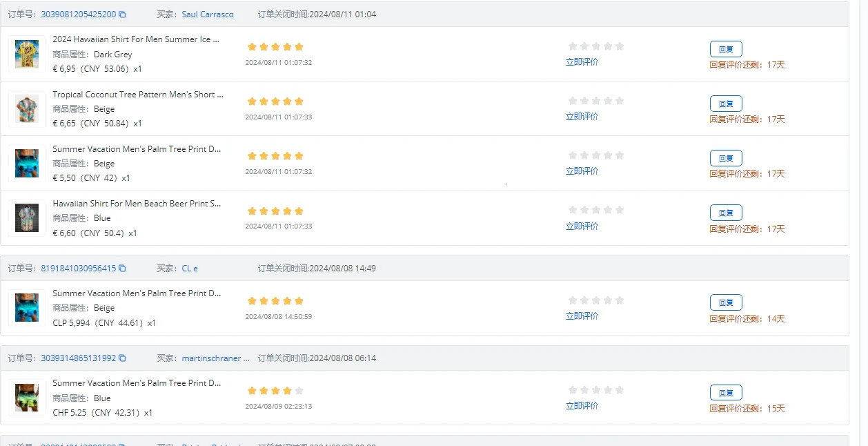Image resolution: width=868 pixels, height=446 pixels.
Task: Click the vertical page scrollbar
Action: click(x=863, y=207)
